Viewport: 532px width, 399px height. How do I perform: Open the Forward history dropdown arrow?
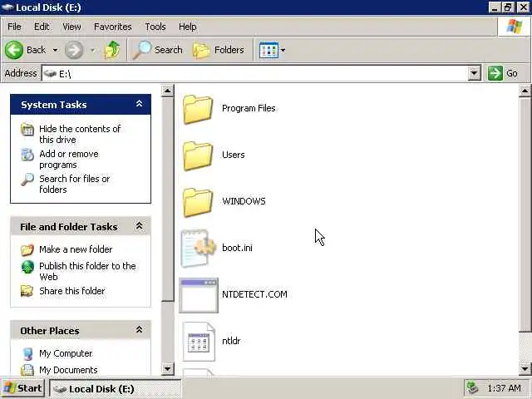[92, 50]
